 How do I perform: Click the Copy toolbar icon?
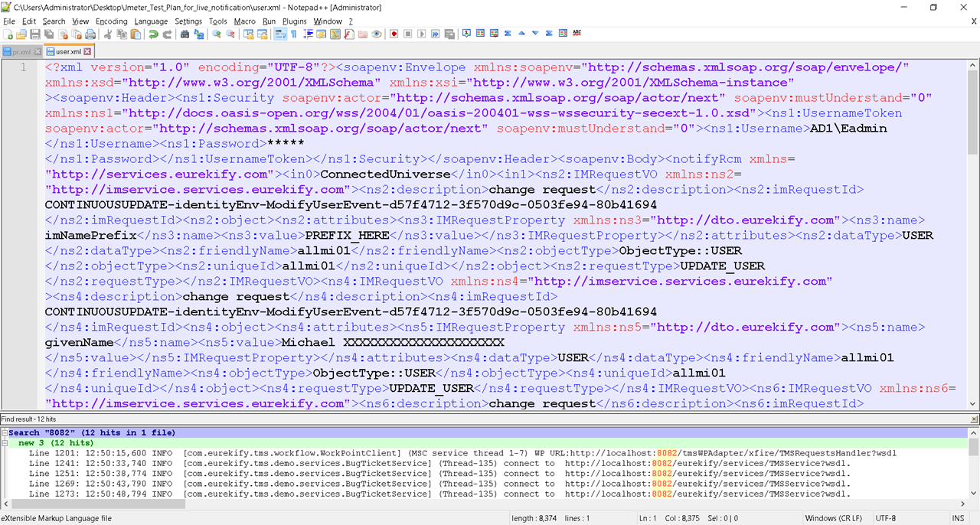coord(122,34)
